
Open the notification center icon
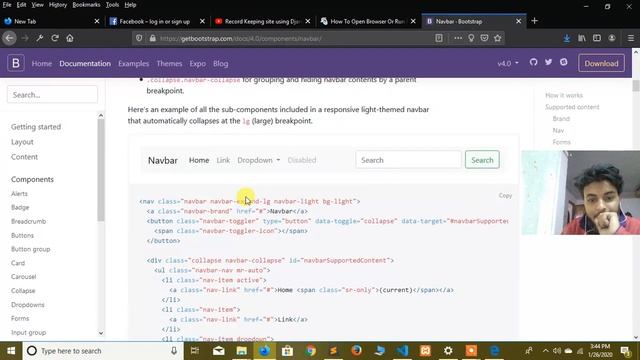pyautogui.click(x=625, y=351)
